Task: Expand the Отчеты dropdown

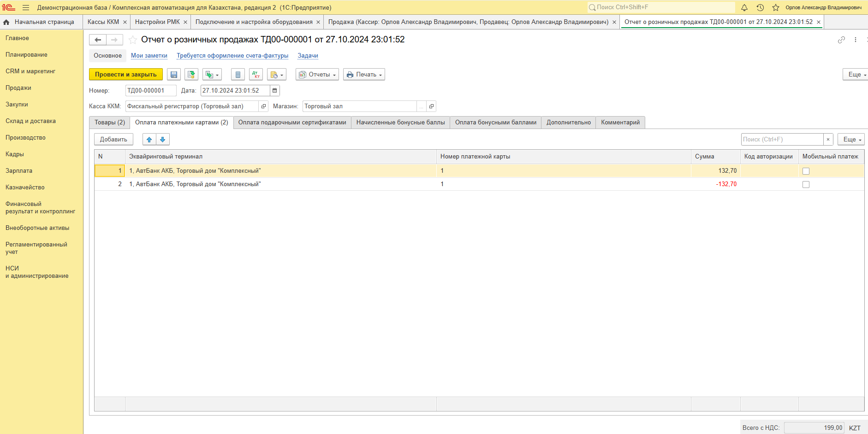Action: coord(317,75)
